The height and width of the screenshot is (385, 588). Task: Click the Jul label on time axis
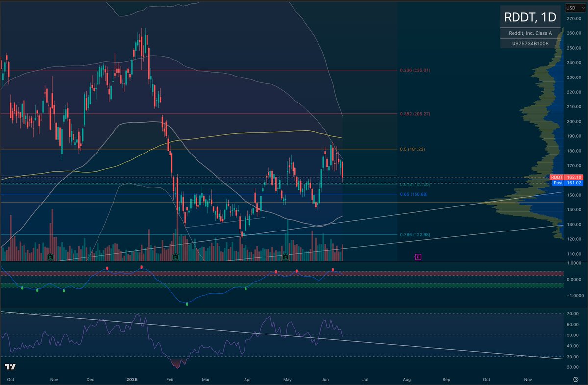[365, 380]
